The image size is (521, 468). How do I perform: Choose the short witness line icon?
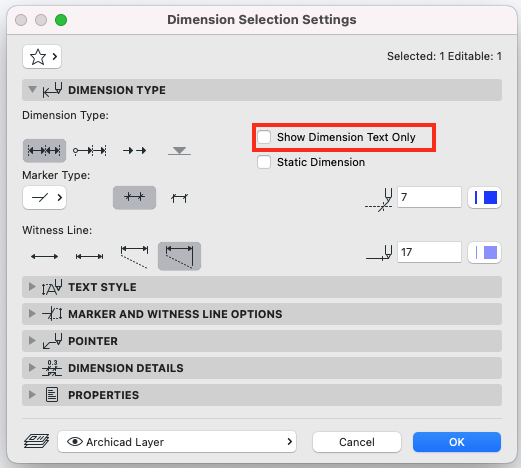tap(89, 256)
